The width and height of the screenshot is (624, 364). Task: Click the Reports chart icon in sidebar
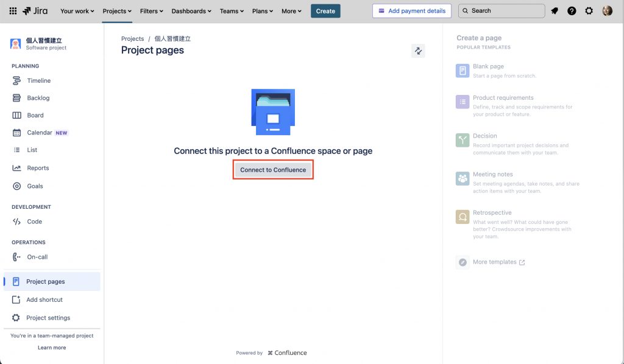point(16,168)
